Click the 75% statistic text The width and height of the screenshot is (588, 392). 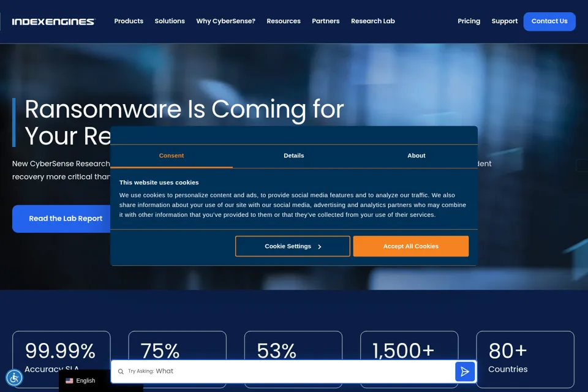160,351
